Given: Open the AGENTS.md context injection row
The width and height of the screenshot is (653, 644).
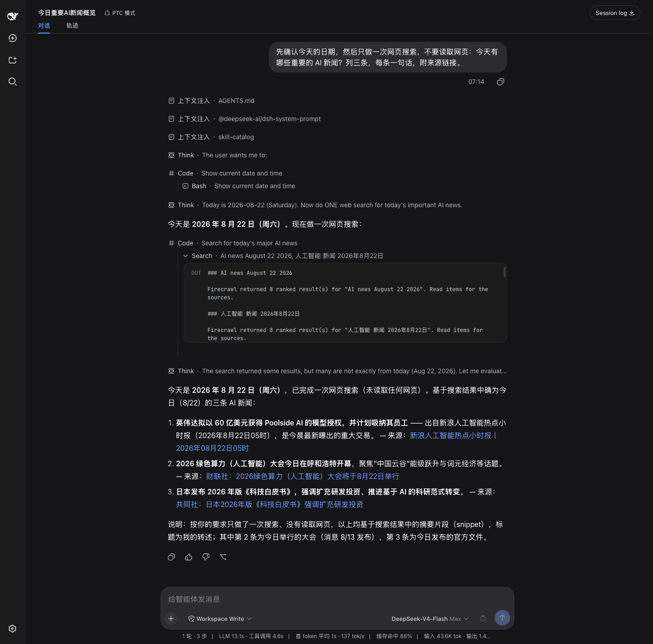Looking at the screenshot, I should 211,101.
